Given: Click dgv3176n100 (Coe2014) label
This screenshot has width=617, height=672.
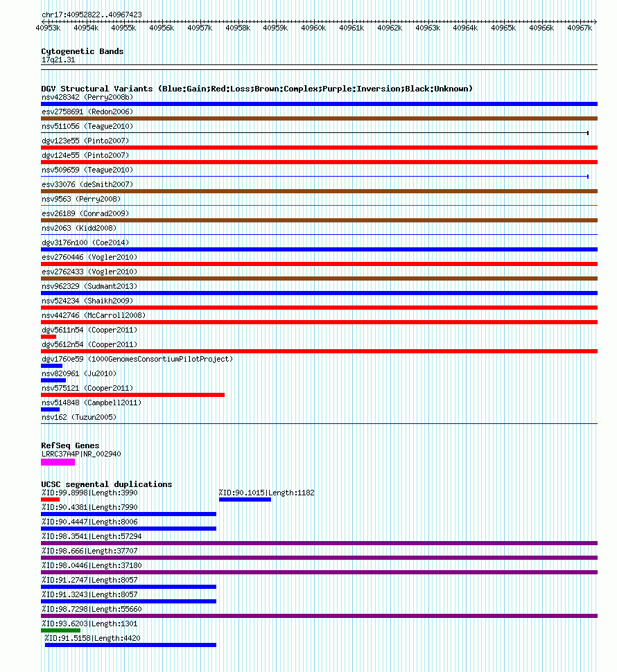Looking at the screenshot, I should click(x=85, y=243).
